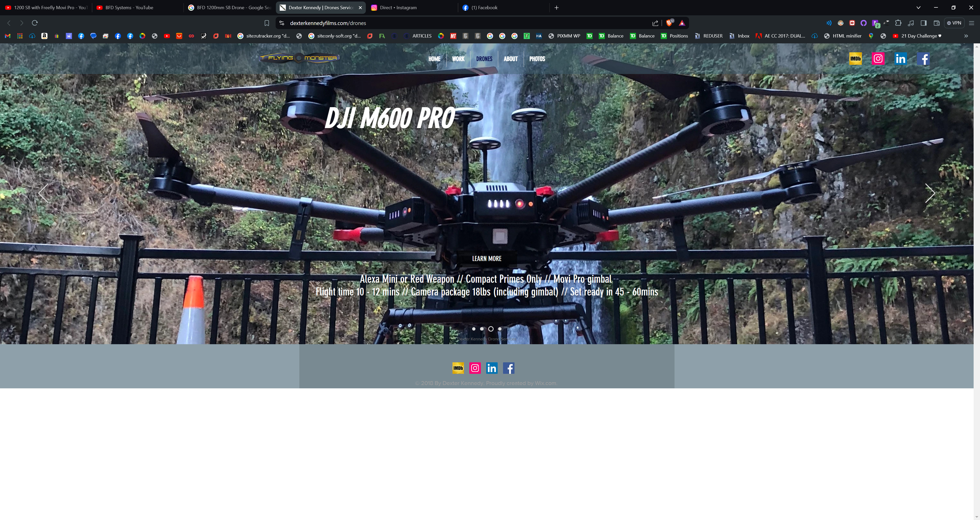Click the footer Facebook icon
This screenshot has width=980, height=520.
pos(509,368)
